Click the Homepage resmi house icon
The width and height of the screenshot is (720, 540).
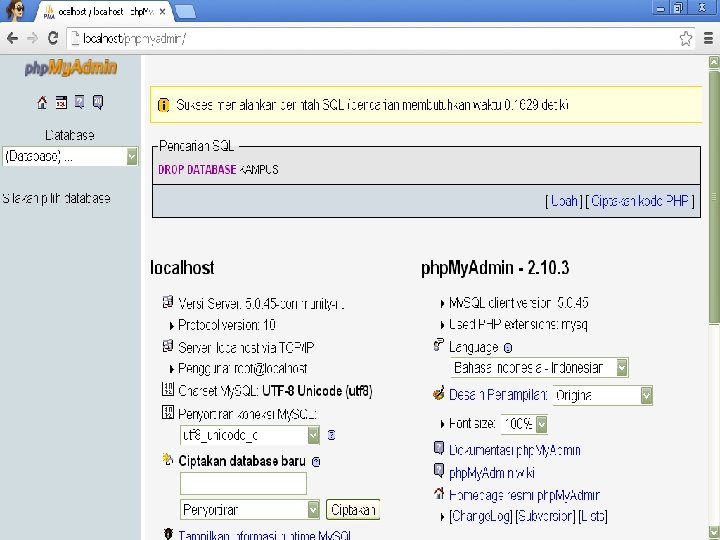pos(439,493)
